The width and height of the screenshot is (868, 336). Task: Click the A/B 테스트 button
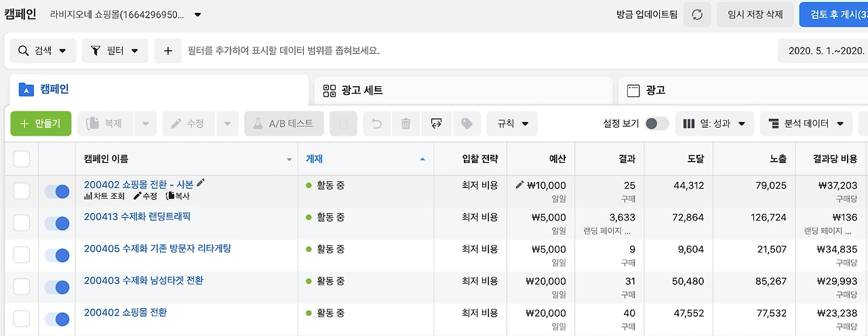coord(284,124)
